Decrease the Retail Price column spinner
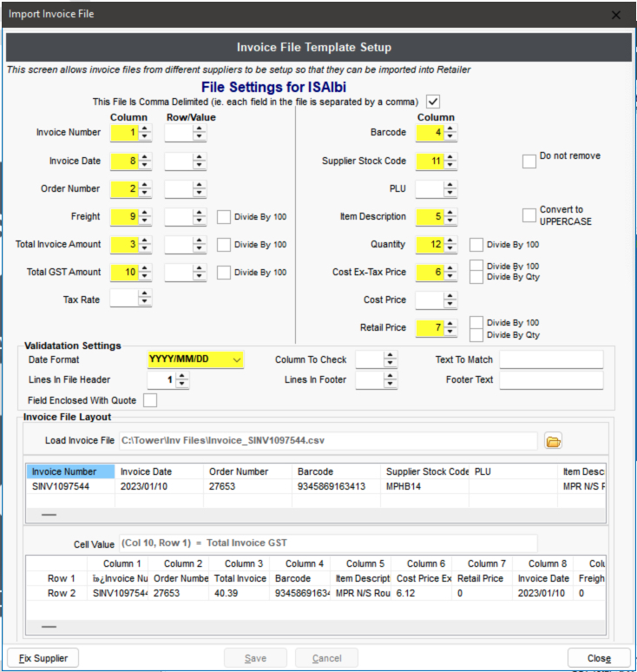The width and height of the screenshot is (637, 672). point(450,333)
